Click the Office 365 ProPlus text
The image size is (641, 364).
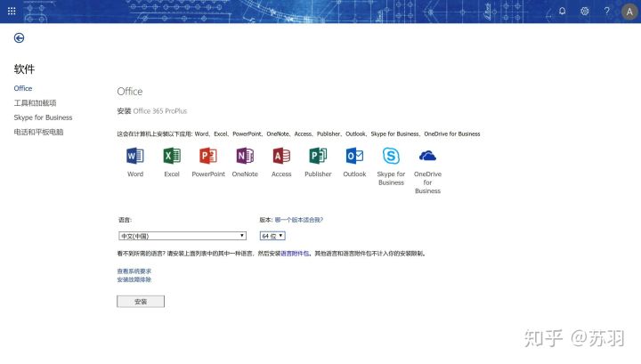160,111
